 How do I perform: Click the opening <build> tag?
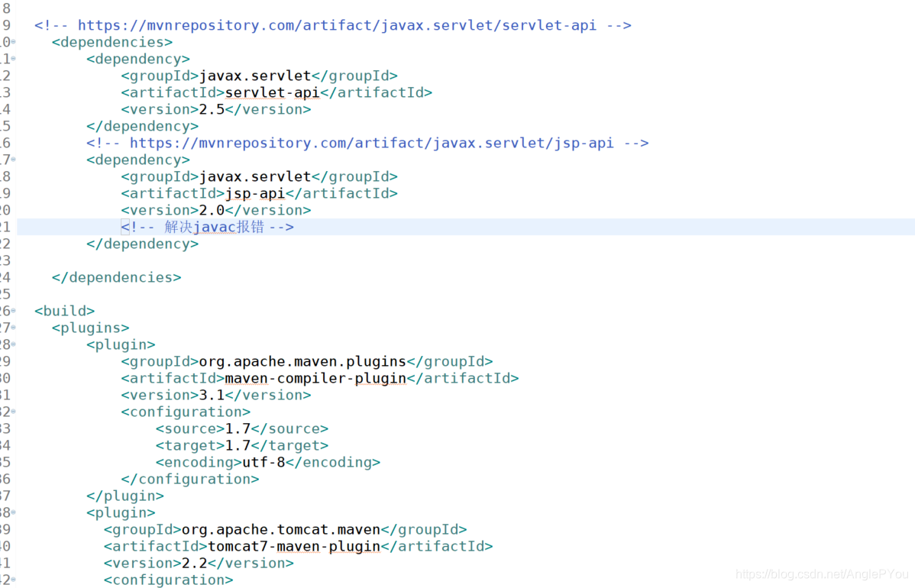[65, 311]
